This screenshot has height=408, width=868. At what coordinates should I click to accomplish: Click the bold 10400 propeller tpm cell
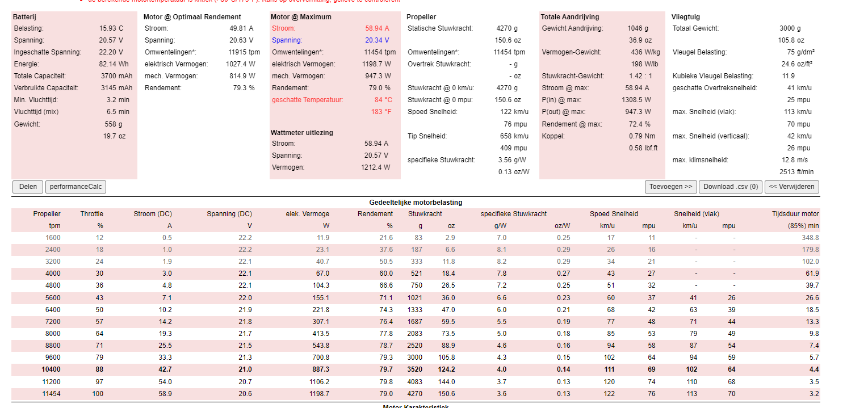pos(51,369)
